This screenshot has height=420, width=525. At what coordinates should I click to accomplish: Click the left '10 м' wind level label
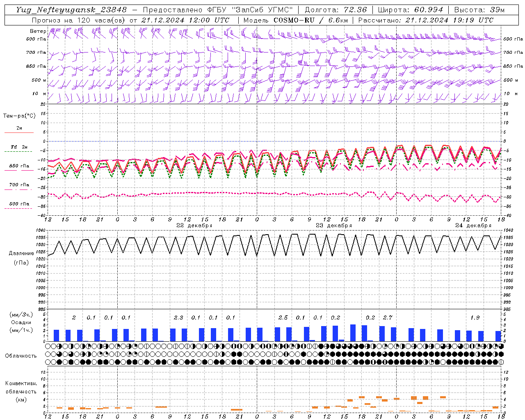click(x=39, y=94)
